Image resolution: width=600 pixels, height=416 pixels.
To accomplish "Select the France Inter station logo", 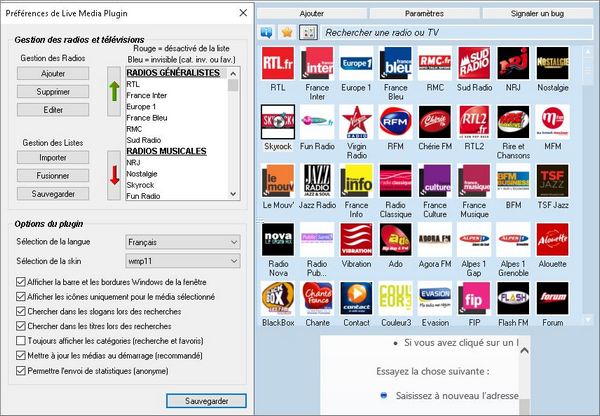I will 317,63.
